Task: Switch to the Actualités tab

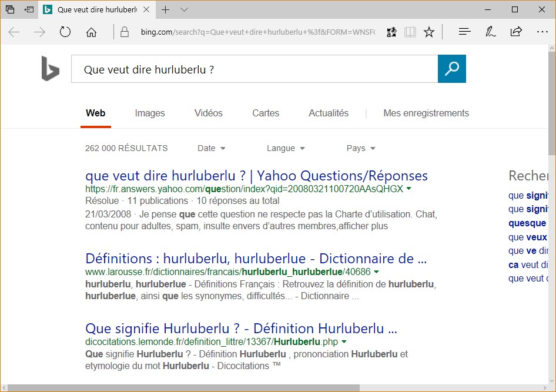Action: pos(329,113)
